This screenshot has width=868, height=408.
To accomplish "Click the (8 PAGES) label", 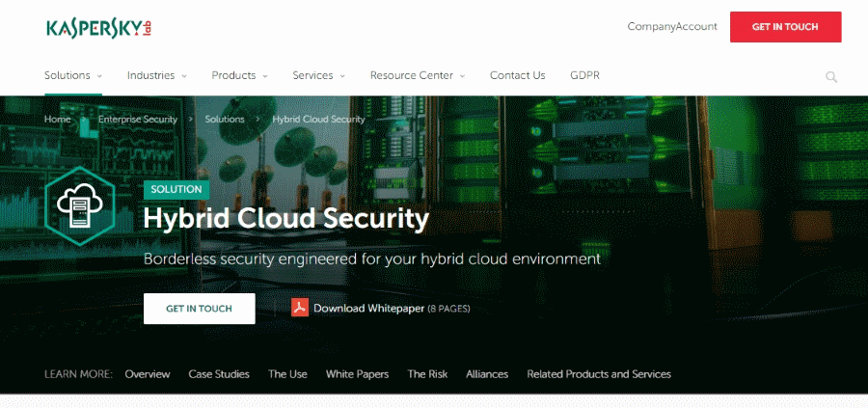I will (x=448, y=309).
